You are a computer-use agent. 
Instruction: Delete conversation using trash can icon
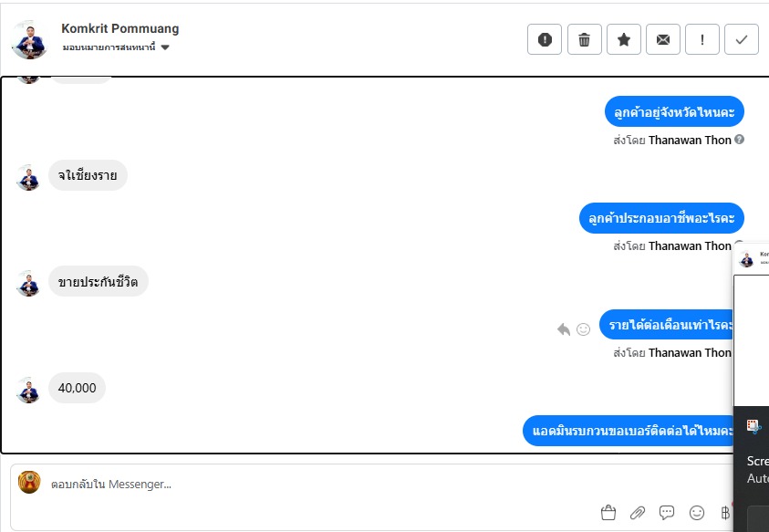point(584,39)
